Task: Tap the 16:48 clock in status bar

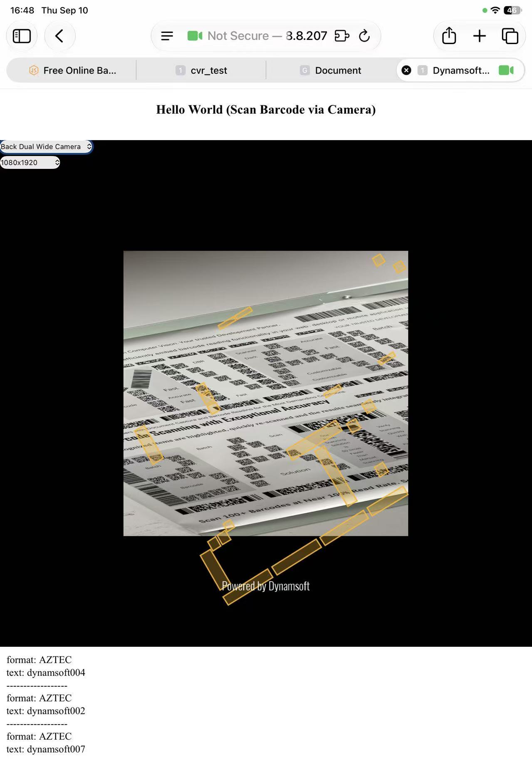Action: 22,10
